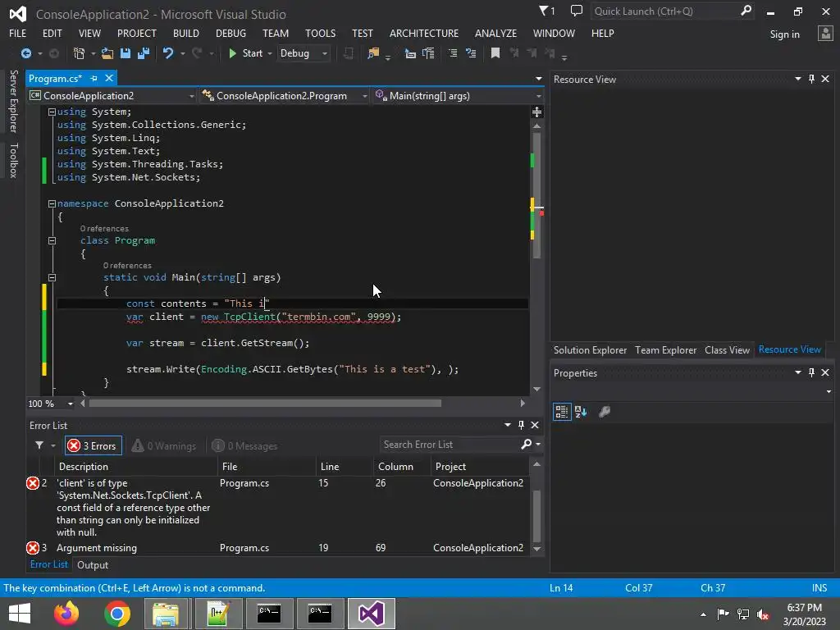
Task: Switch to the Solution Explorer tab
Action: pyautogui.click(x=590, y=350)
